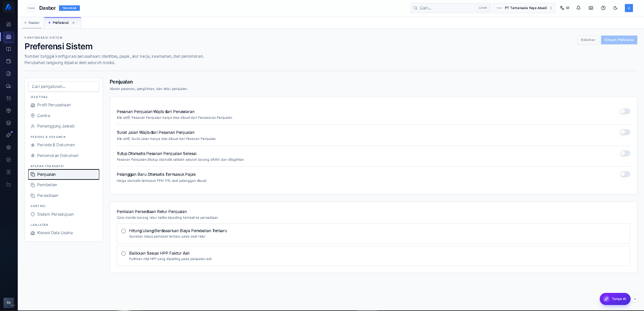The image size is (644, 311).
Task: Dismiss the Tanya AI floating button
Action: coord(635,299)
